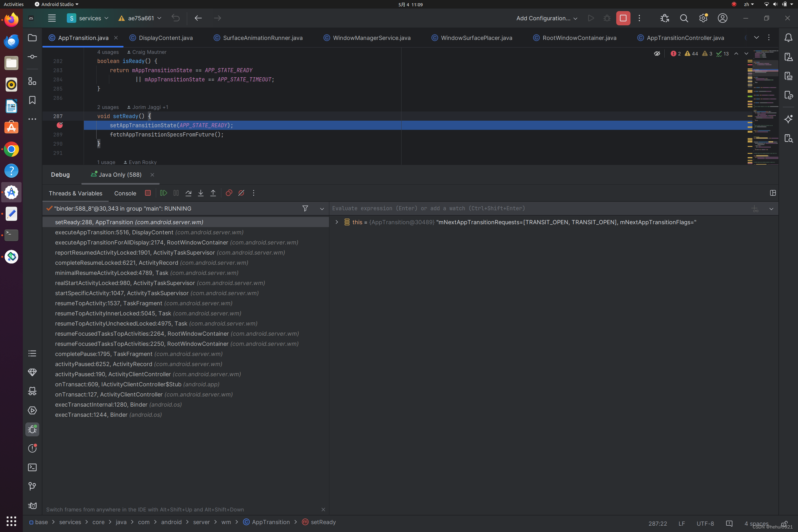Expand the 'this' AppTransition variable
798x532 pixels.
337,222
